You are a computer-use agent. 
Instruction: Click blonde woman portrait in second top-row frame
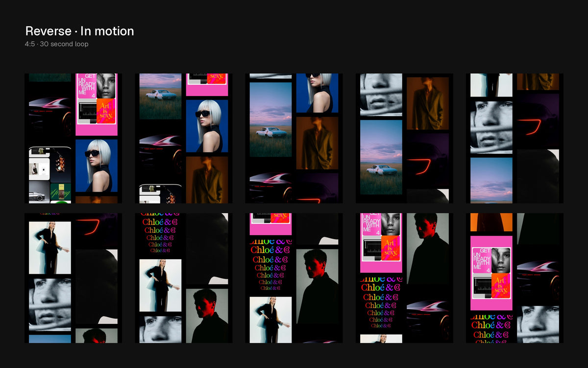(x=207, y=126)
